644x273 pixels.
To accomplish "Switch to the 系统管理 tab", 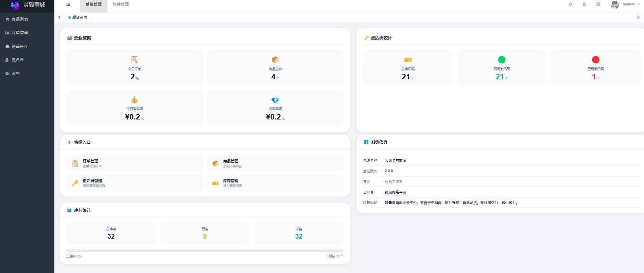I will pos(94,4).
